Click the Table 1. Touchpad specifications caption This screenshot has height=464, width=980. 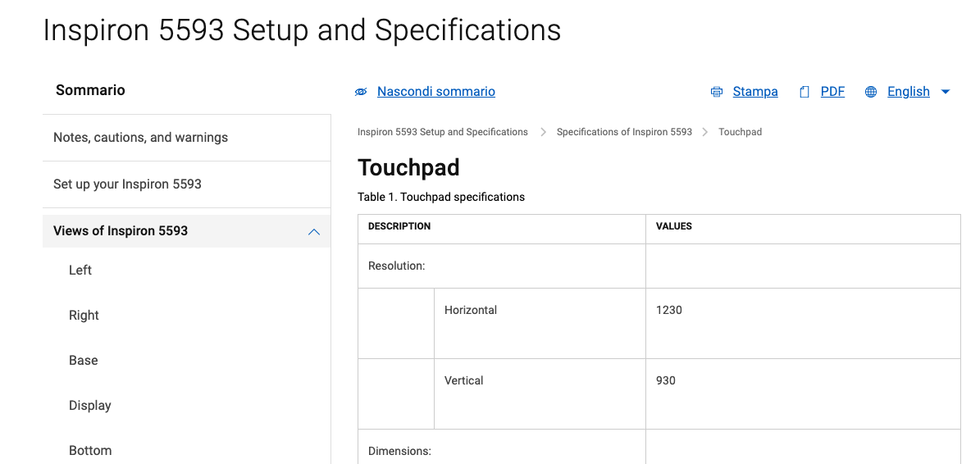pyautogui.click(x=441, y=198)
